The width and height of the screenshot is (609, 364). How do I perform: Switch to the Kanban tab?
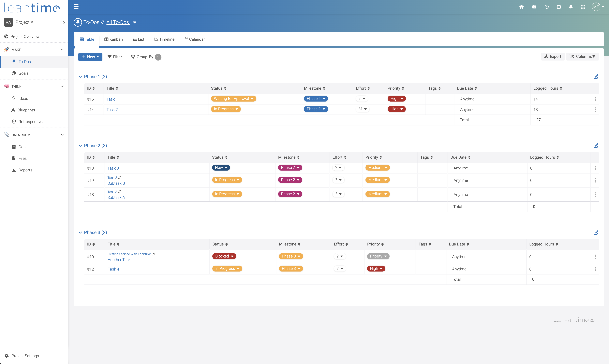coord(113,39)
